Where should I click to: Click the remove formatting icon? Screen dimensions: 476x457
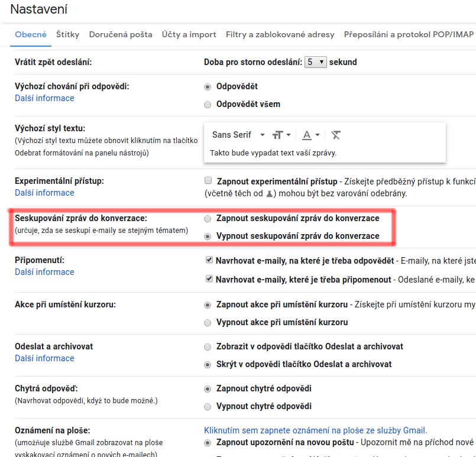coord(336,135)
